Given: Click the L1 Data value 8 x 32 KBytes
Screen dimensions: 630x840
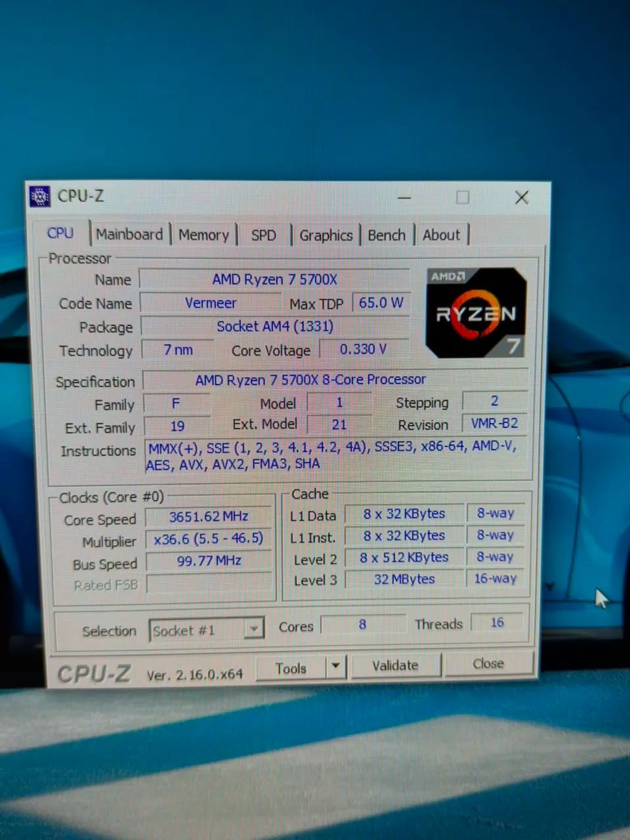Looking at the screenshot, I should (404, 514).
